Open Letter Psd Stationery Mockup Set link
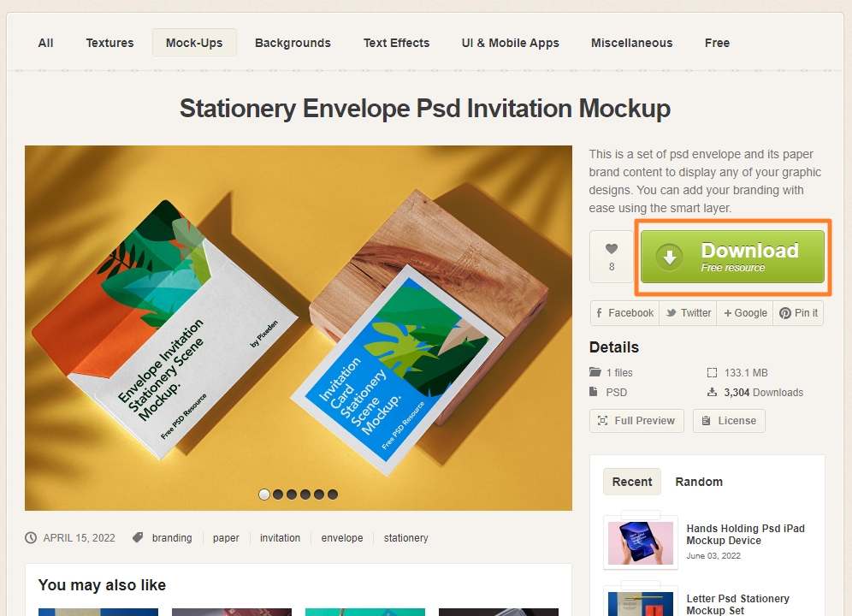Screen dimensions: 852x616 pyautogui.click(x=738, y=604)
